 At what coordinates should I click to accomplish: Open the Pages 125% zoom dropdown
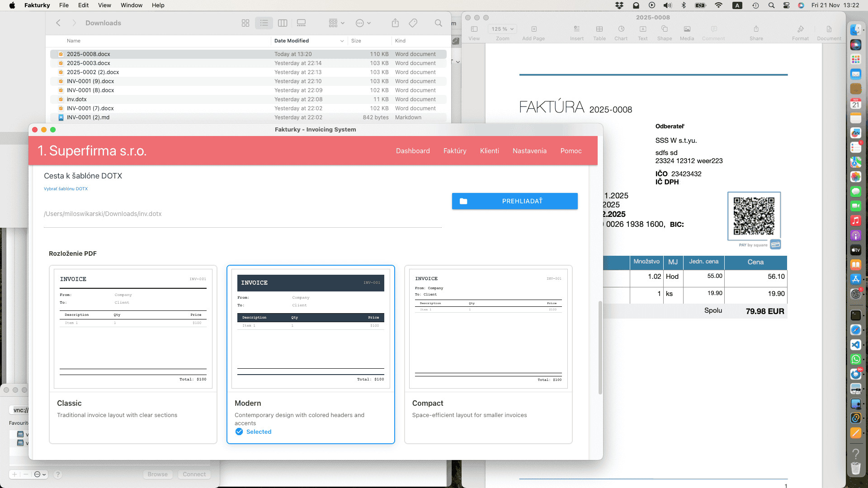503,29
